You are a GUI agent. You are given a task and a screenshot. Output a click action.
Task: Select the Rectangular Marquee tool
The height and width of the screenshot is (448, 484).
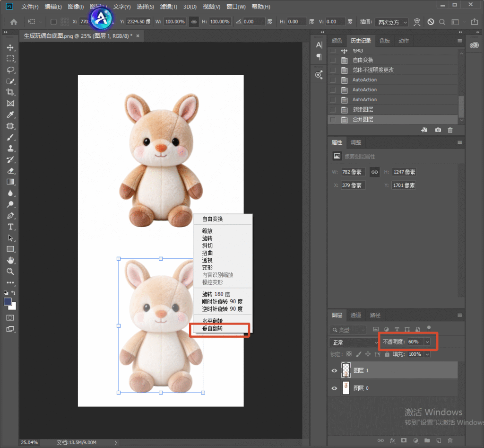(10, 59)
